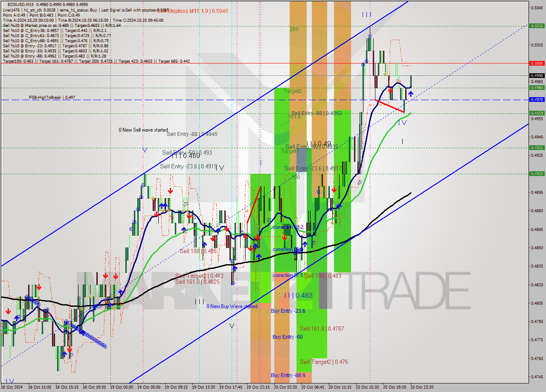Select the 0.5015 price axis label

[x=537, y=45]
